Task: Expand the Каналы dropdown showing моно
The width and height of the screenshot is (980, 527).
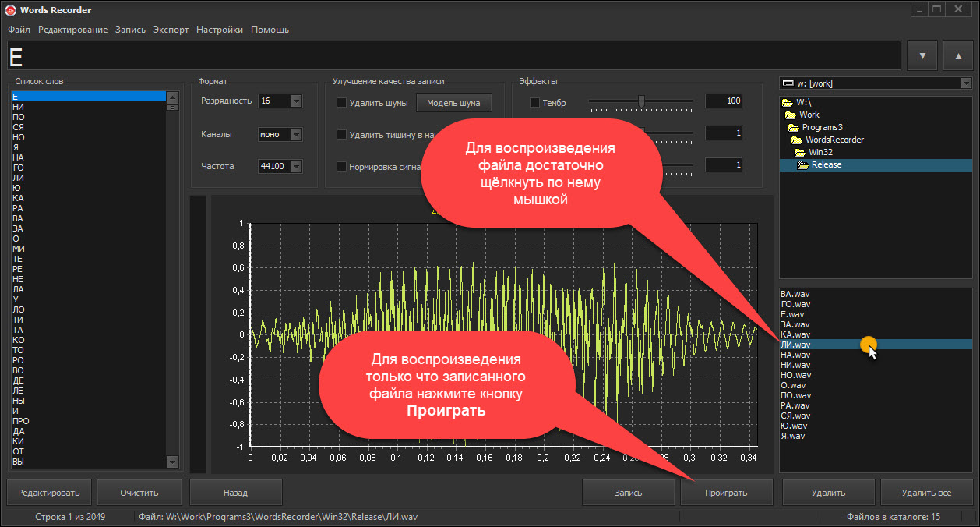Action: [x=295, y=134]
